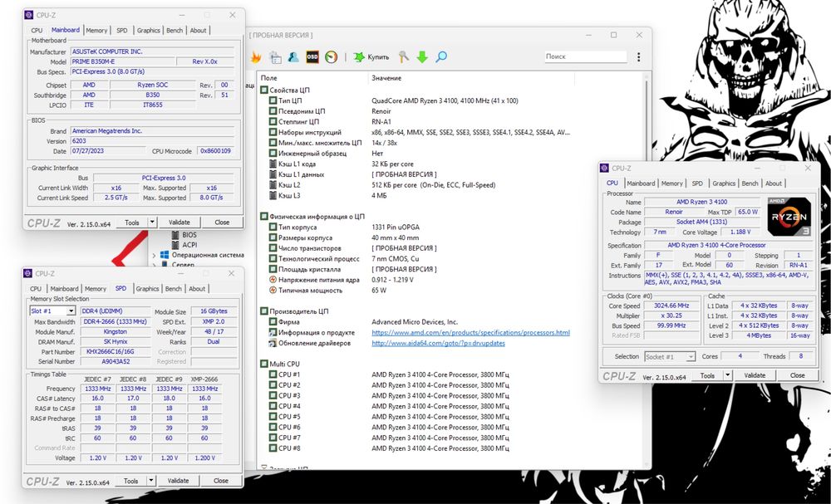The height and width of the screenshot is (504, 831).
Task: Open the AIDA64 stability test flame icon
Action: pyautogui.click(x=256, y=56)
